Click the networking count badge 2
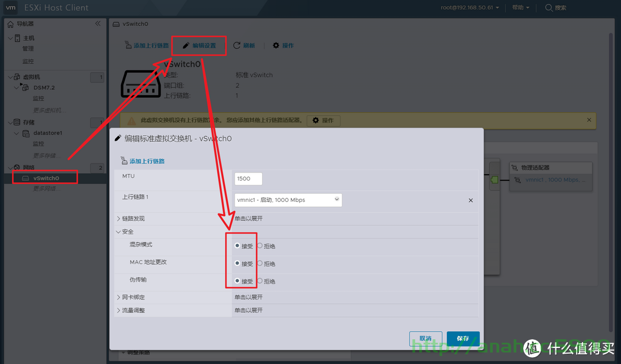621x364 pixels. click(97, 168)
